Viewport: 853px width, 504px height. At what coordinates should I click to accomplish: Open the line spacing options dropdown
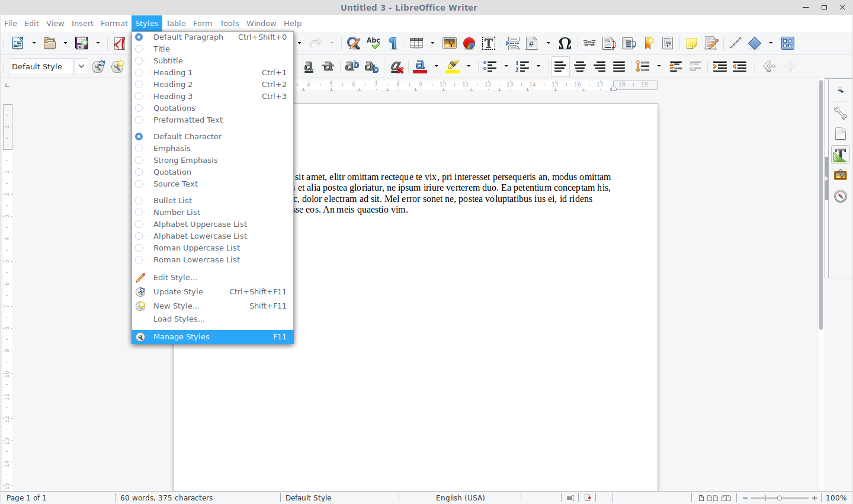tap(658, 66)
